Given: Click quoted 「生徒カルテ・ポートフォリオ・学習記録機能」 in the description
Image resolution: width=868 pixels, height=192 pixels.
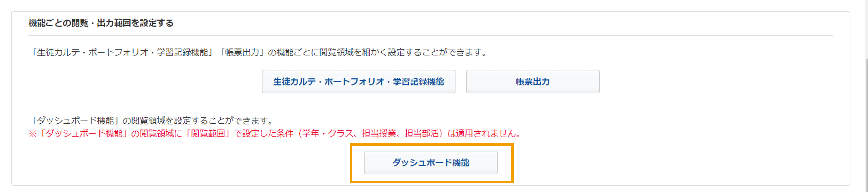Looking at the screenshot, I should tap(123, 53).
